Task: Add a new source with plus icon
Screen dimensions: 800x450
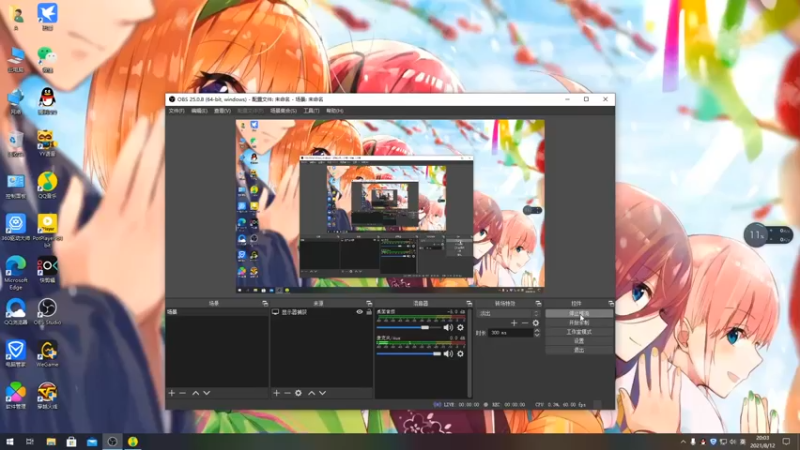Action: tap(277, 393)
